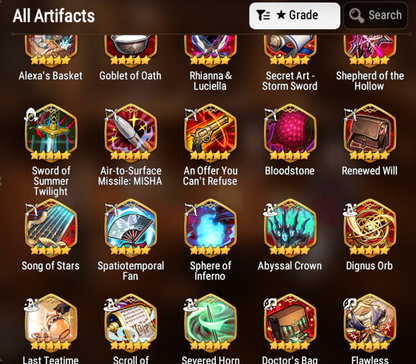Select the Song of Stars artifact
Viewport: 416px width, 364px height.
(51, 228)
